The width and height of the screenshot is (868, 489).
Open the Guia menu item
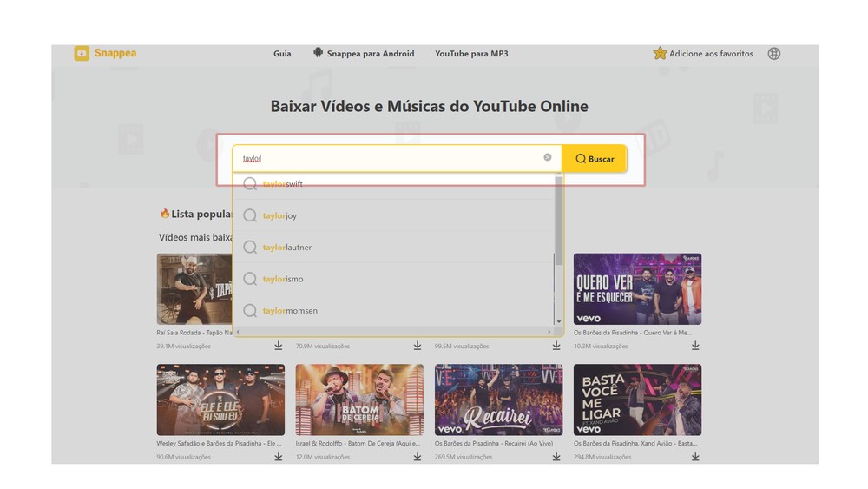coord(282,54)
